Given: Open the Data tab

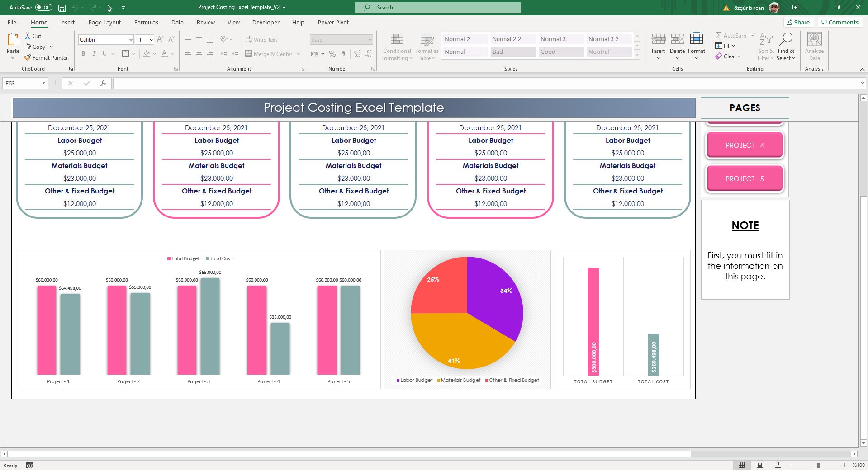Looking at the screenshot, I should 177,22.
